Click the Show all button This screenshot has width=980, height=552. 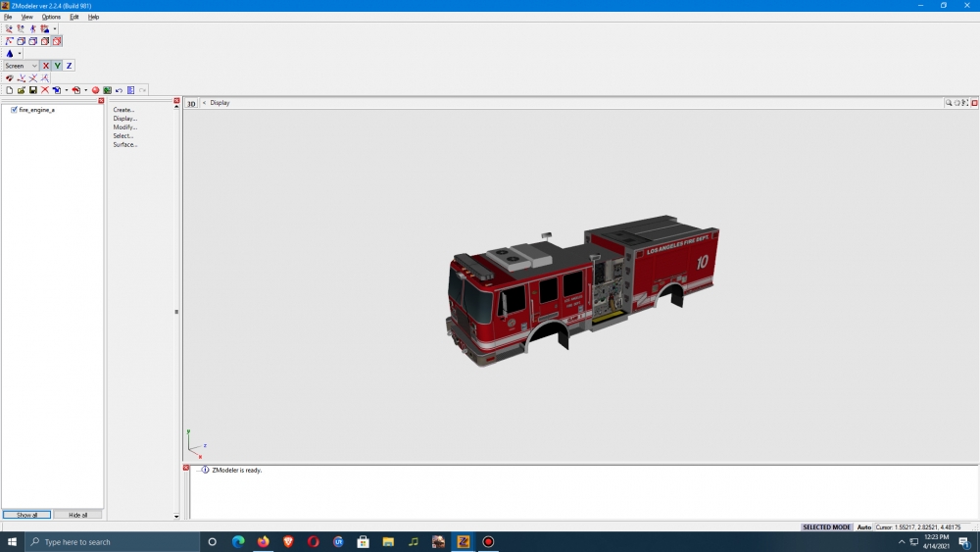(x=26, y=515)
